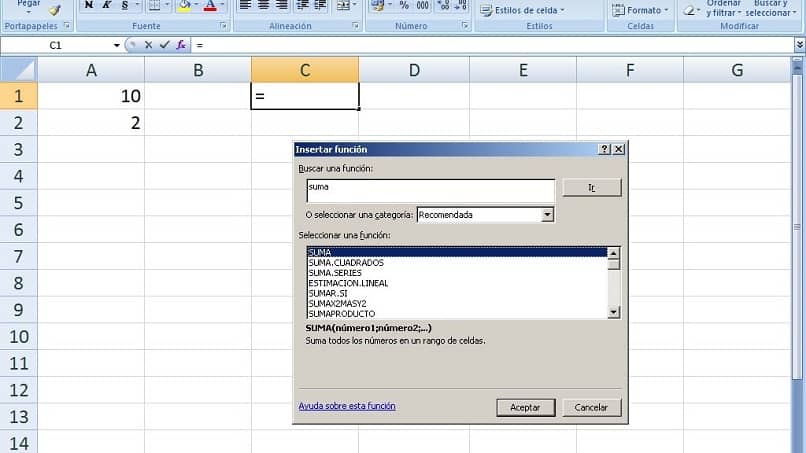Center text horizontally

click(x=264, y=5)
